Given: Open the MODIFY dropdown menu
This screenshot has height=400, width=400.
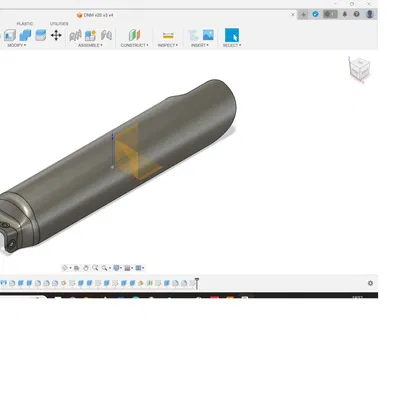Looking at the screenshot, I should point(17,45).
